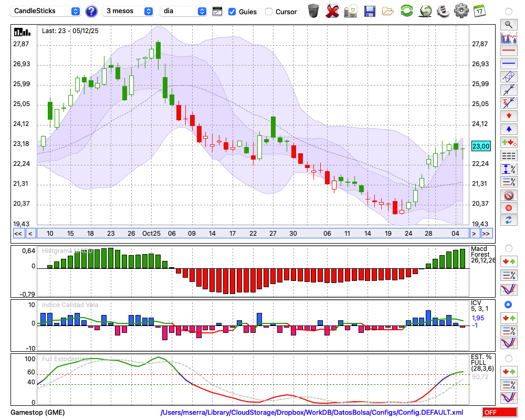The height and width of the screenshot is (420, 525).
Task: Click the calendar icon in the toolbar
Action: point(479,10)
